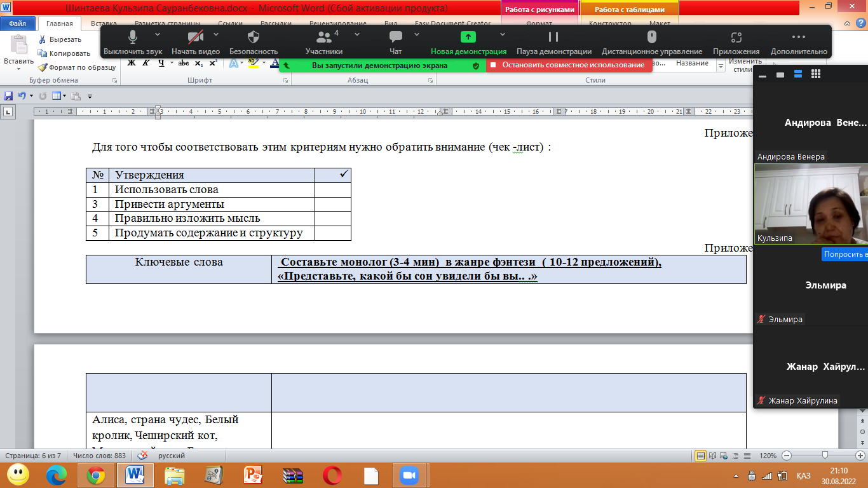Toggle strikethrough abc formatting
Image resolution: width=868 pixels, height=488 pixels.
click(x=184, y=63)
